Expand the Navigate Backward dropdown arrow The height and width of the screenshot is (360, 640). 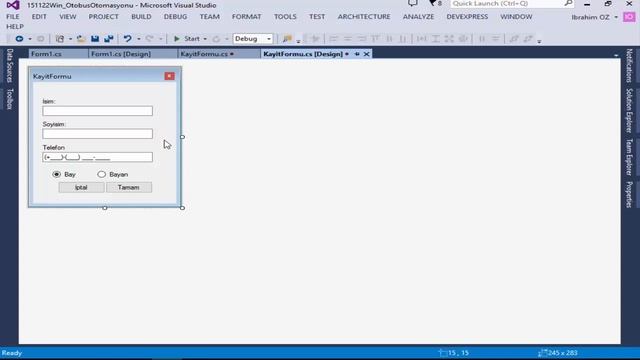(30, 39)
